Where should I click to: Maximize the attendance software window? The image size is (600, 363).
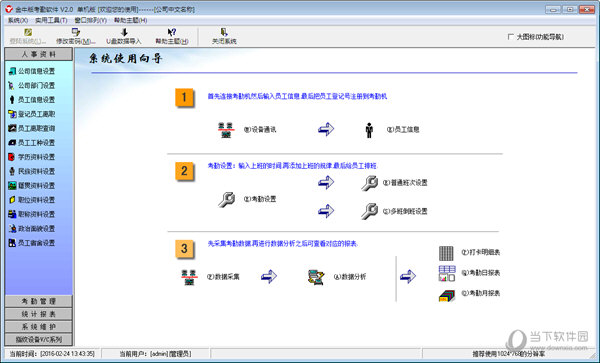point(569,9)
